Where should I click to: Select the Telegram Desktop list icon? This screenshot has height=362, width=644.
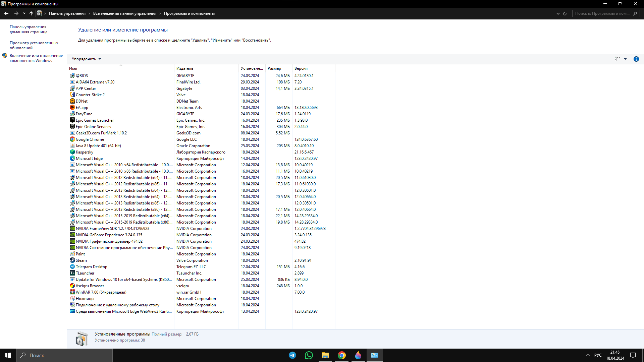tap(72, 267)
